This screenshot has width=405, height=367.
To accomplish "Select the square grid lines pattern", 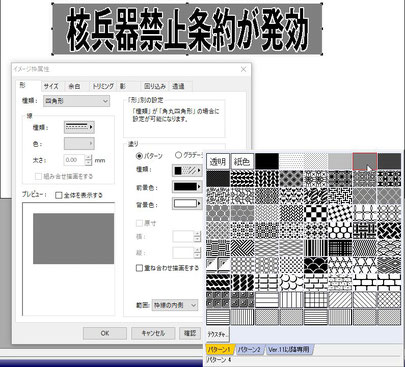I will tap(316, 299).
